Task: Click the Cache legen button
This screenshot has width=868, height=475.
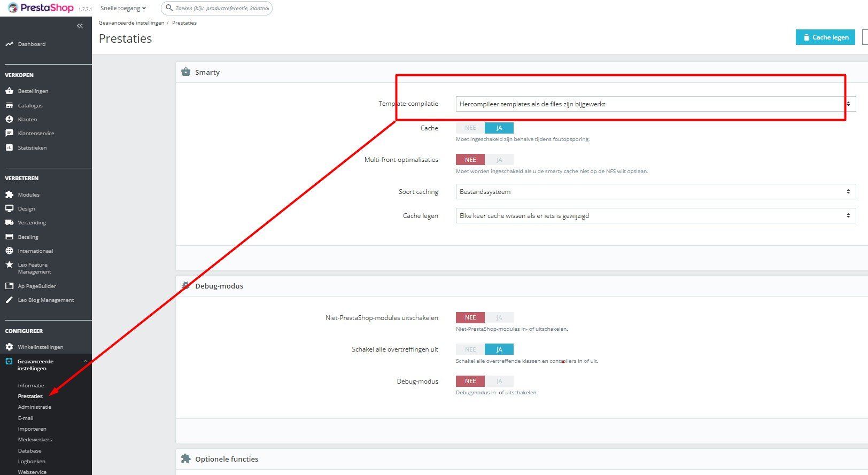Action: coord(825,37)
